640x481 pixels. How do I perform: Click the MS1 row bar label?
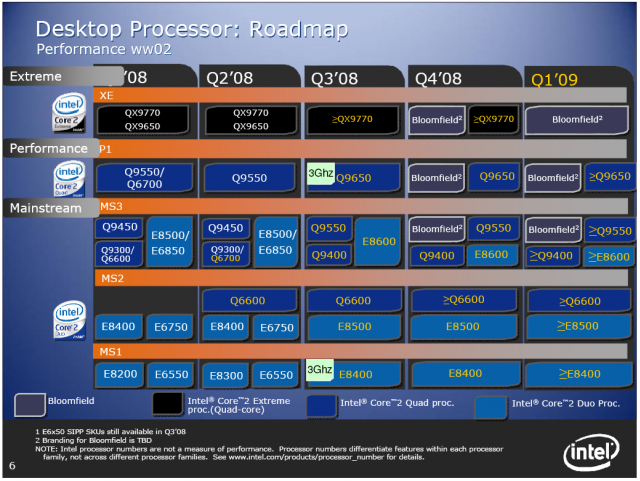[x=110, y=352]
